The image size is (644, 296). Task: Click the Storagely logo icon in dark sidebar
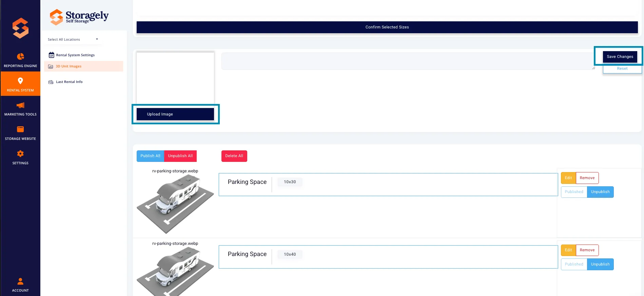(20, 28)
